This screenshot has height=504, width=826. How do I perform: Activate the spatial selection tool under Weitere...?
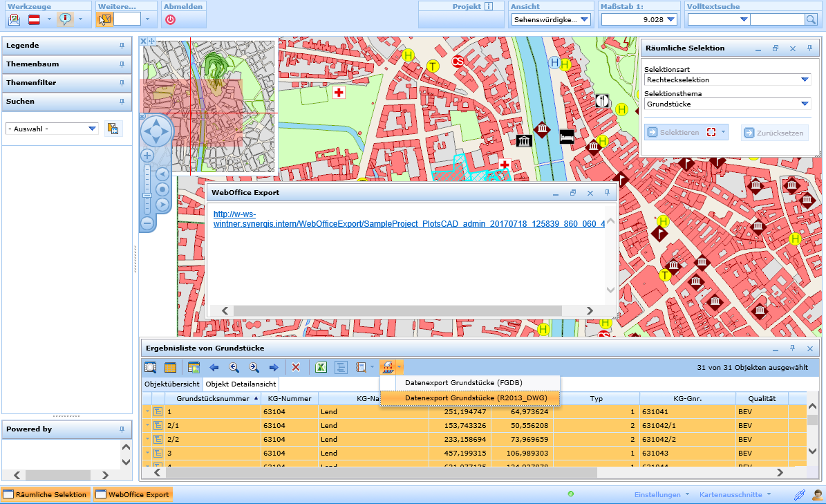[104, 19]
